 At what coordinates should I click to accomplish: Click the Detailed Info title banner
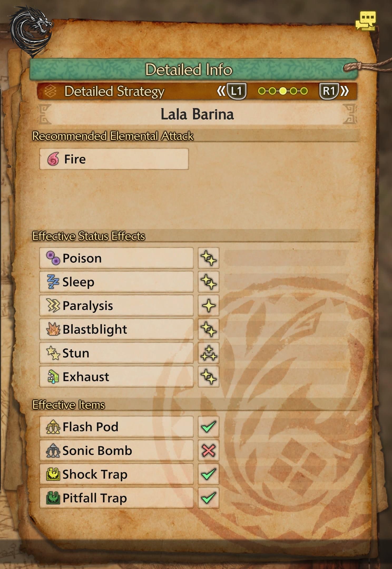(x=189, y=70)
